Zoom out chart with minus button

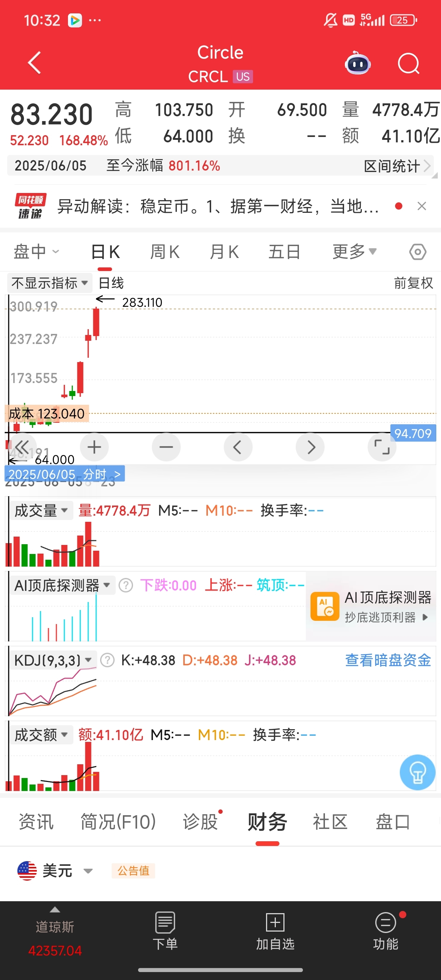[166, 447]
